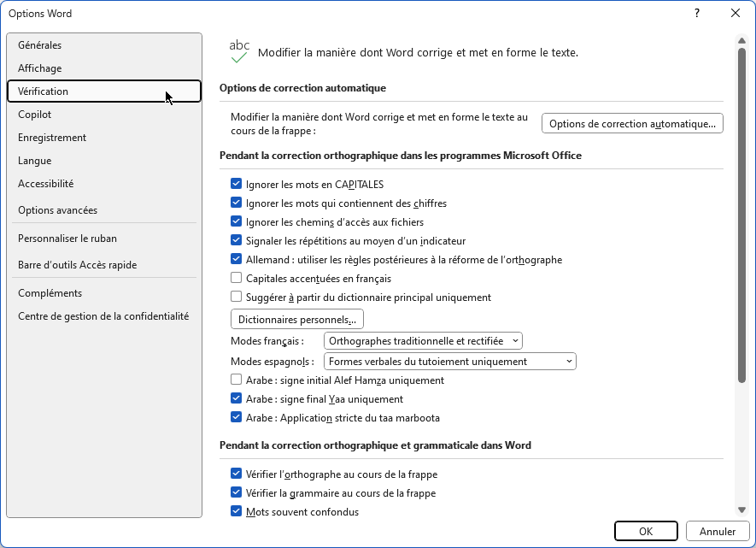Image resolution: width=756 pixels, height=548 pixels.
Task: Click the scrollbar down arrow
Action: coord(741,510)
